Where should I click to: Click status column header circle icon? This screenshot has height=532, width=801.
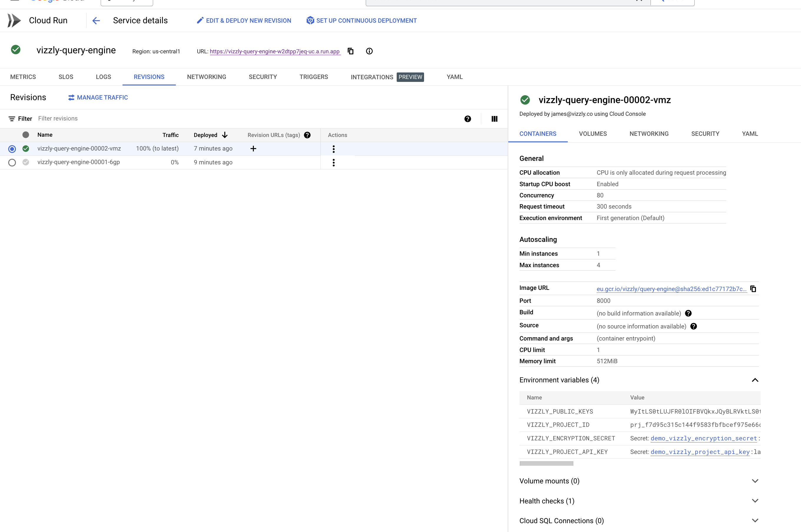pos(26,135)
